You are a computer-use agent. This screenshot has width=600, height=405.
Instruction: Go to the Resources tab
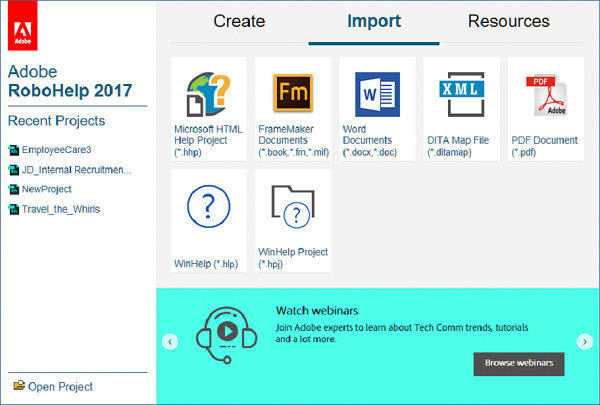pyautogui.click(x=509, y=21)
